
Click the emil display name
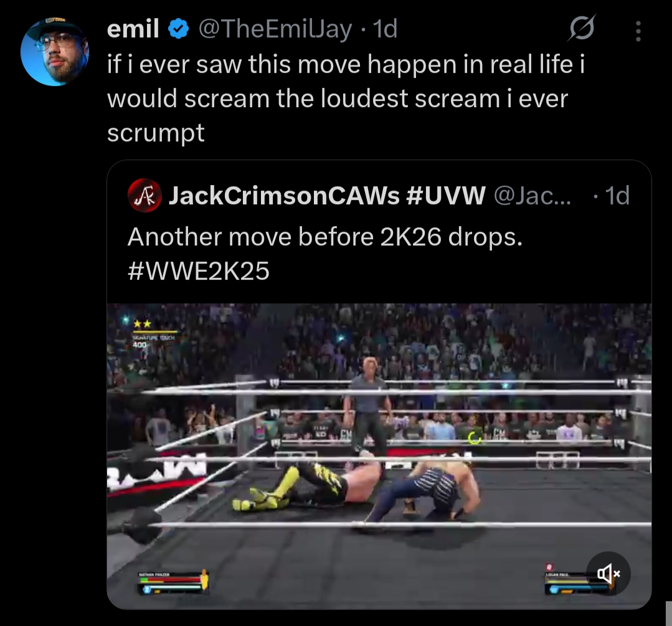tap(133, 29)
